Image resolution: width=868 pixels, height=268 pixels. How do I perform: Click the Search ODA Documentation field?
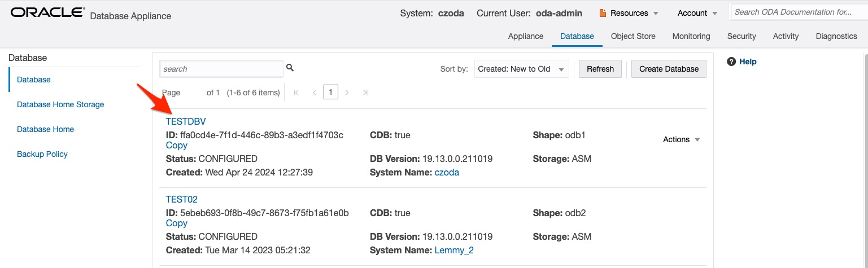799,12
